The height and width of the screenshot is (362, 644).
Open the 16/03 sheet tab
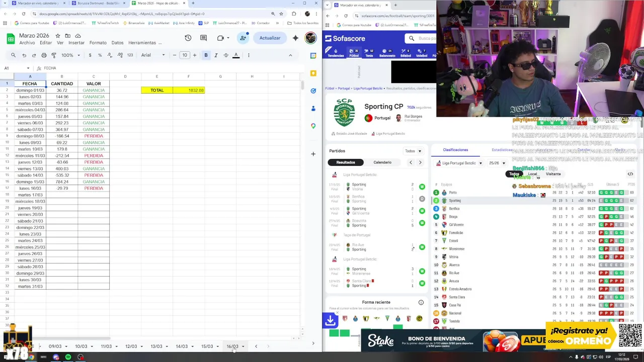point(232,346)
